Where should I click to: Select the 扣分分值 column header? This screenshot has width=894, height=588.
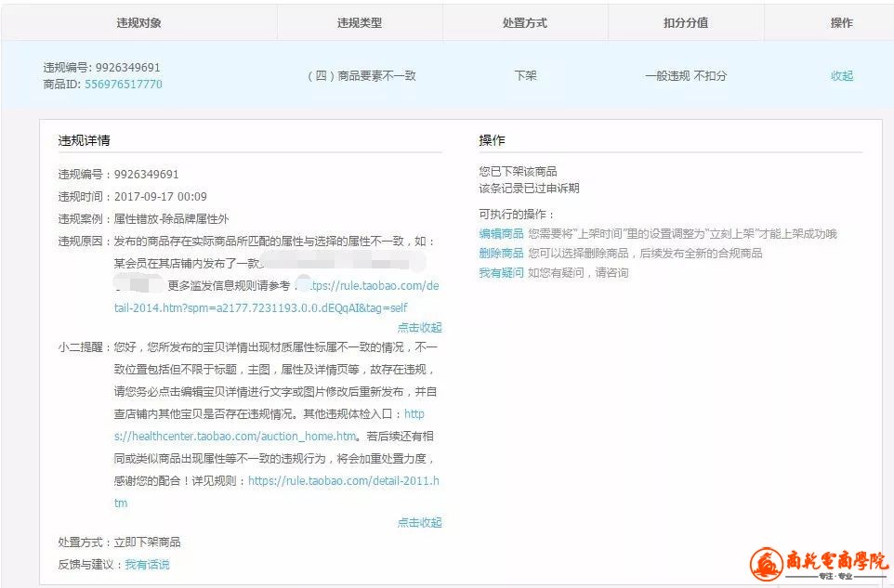[686, 22]
